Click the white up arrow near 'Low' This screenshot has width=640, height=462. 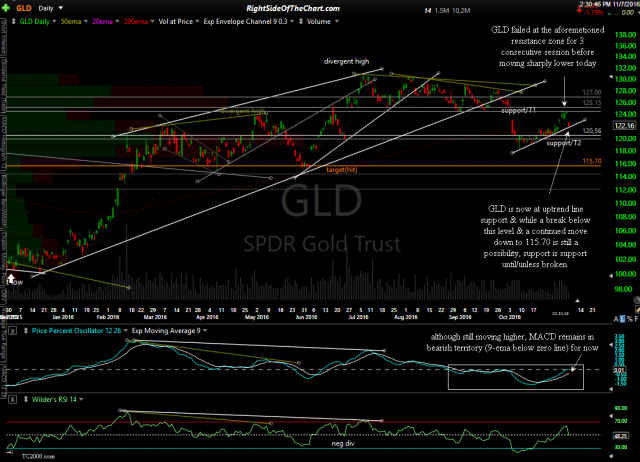click(11, 278)
